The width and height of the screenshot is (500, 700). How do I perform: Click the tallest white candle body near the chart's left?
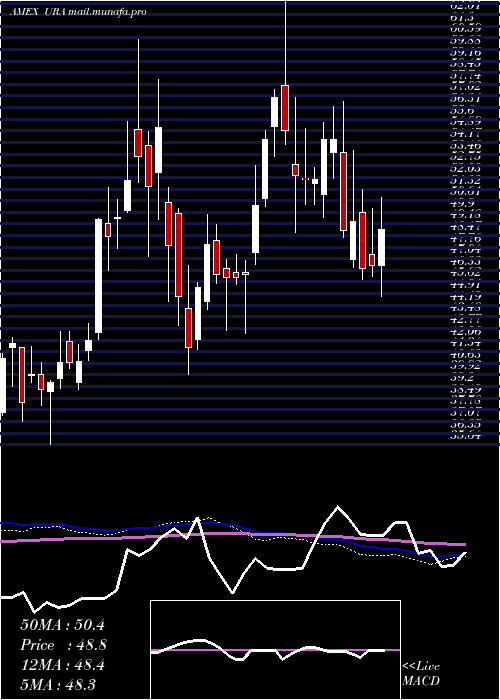click(x=98, y=276)
